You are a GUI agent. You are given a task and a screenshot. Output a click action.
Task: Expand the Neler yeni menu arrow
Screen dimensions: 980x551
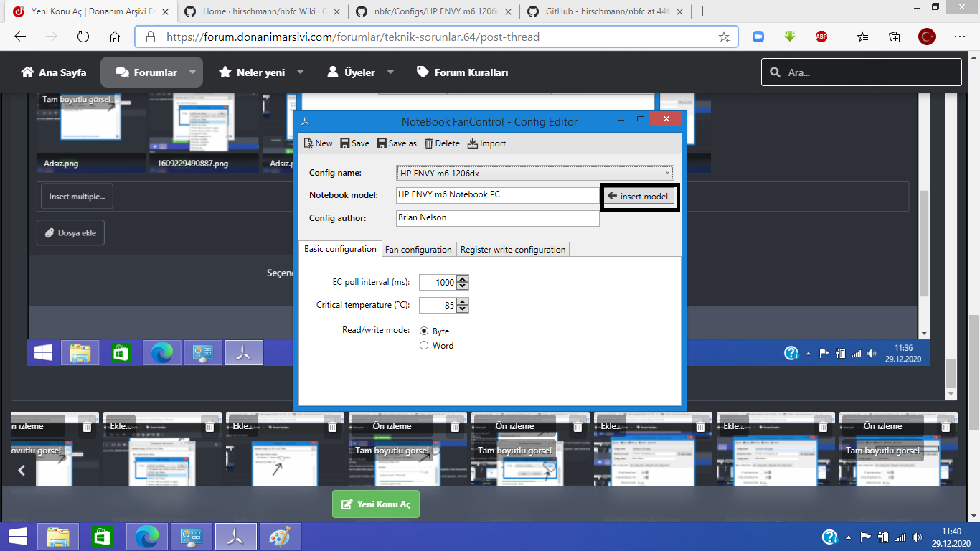click(x=300, y=72)
